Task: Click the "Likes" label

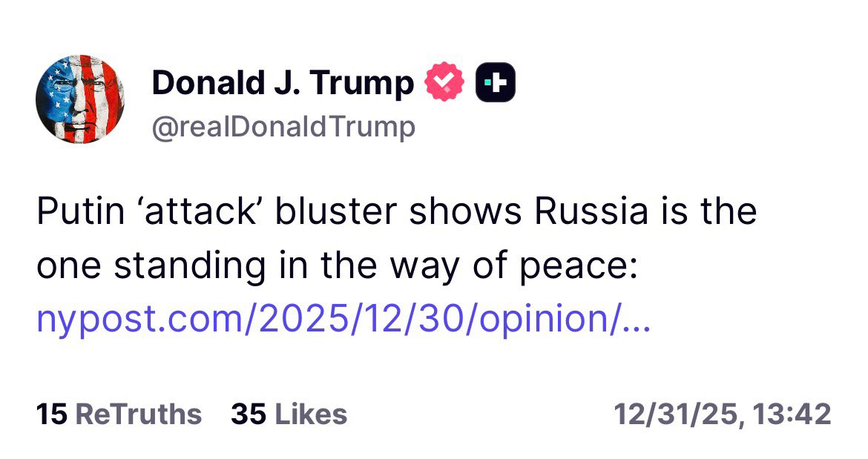Action: click(x=311, y=414)
